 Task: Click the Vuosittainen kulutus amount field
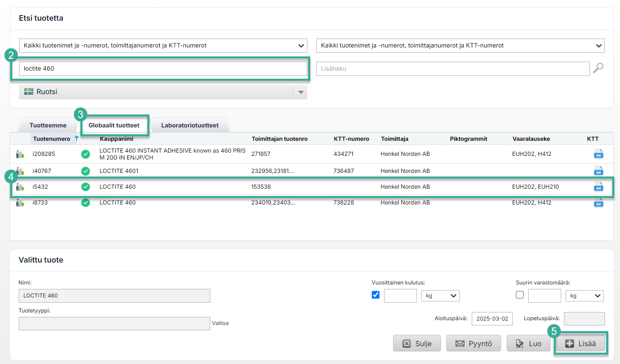(x=400, y=296)
